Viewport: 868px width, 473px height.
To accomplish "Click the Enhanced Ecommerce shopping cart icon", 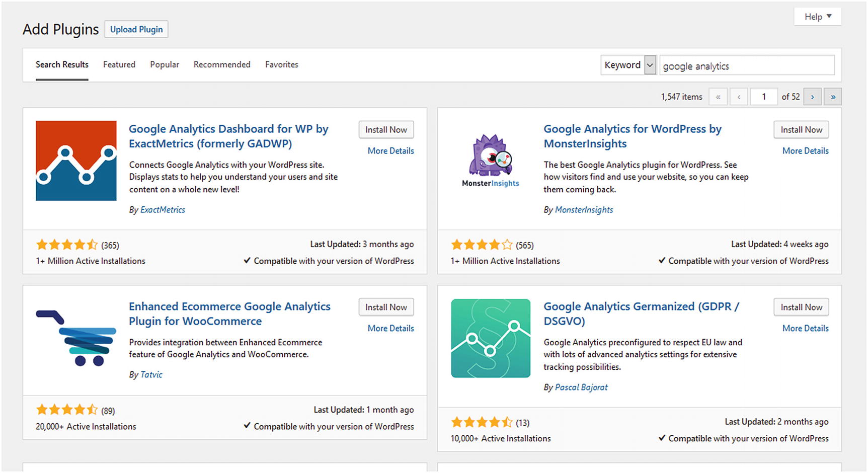I will [x=76, y=338].
